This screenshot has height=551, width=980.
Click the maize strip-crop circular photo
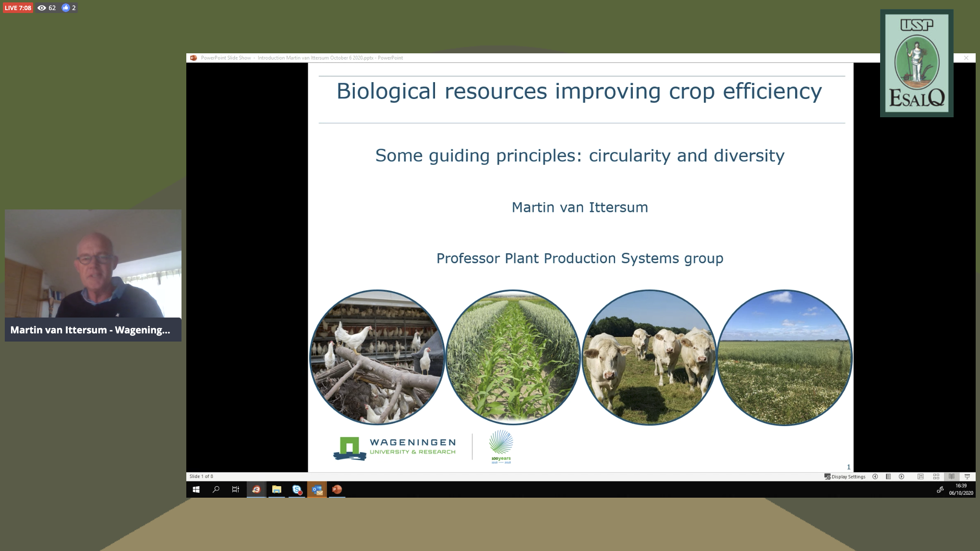[x=513, y=357]
